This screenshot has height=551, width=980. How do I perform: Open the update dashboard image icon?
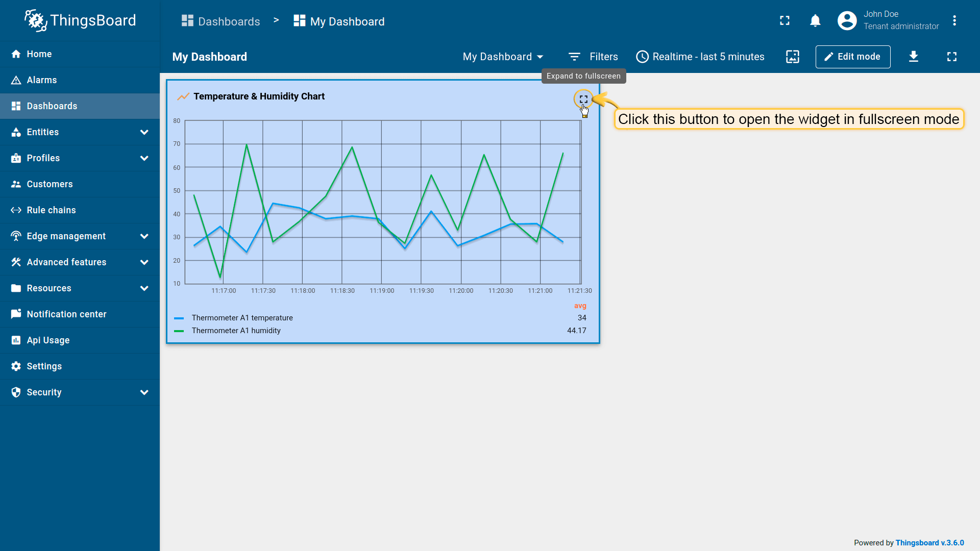[793, 57]
